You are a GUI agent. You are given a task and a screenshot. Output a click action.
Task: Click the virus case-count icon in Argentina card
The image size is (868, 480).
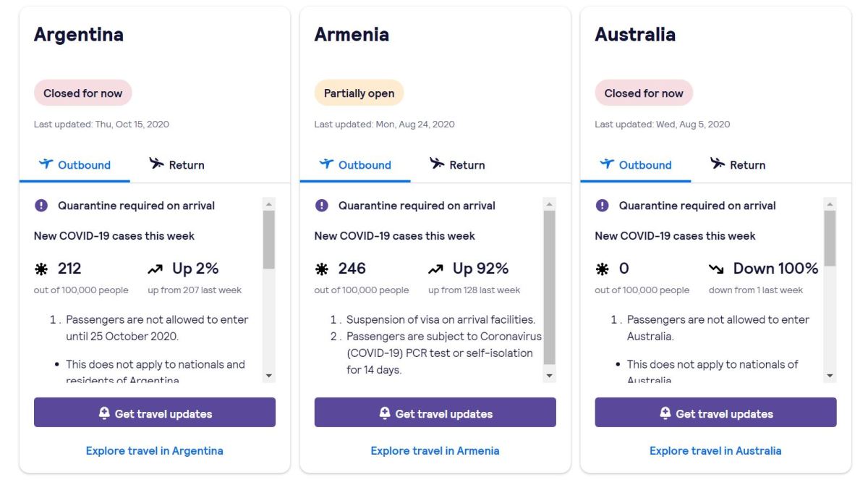(41, 269)
